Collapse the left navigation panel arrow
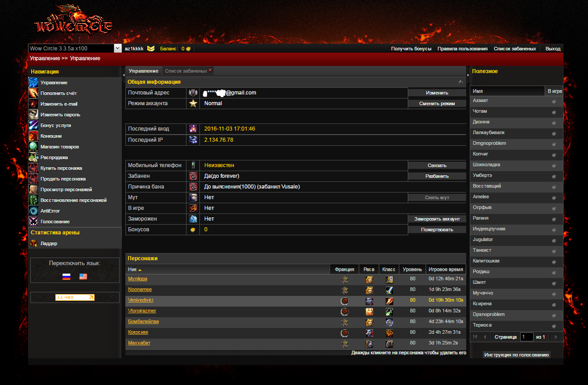 [124, 75]
